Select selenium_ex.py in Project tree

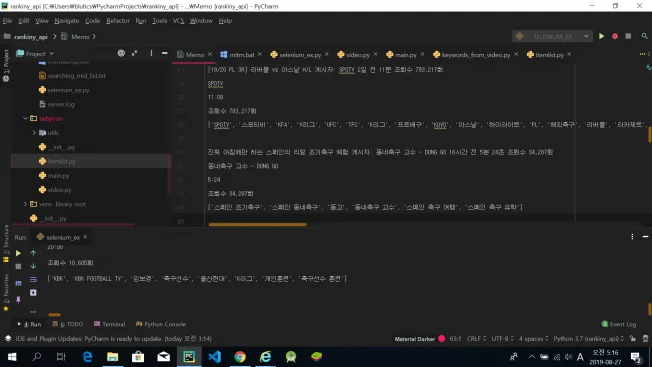68,90
